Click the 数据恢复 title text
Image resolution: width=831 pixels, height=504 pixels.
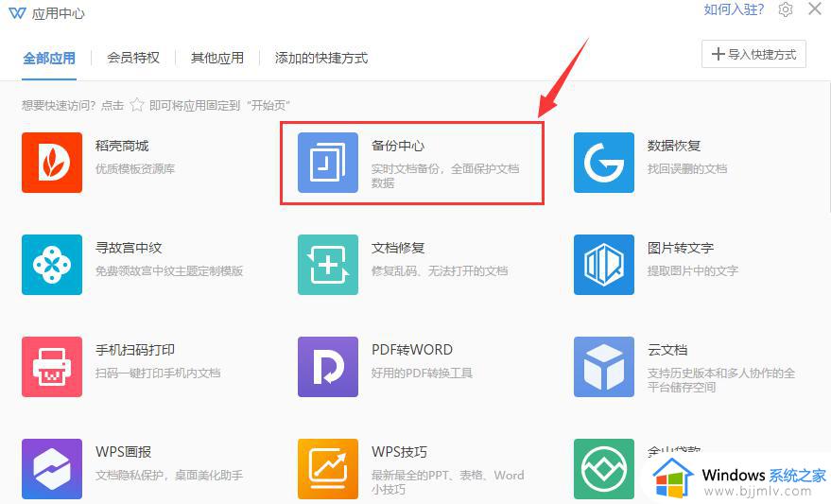tap(674, 146)
